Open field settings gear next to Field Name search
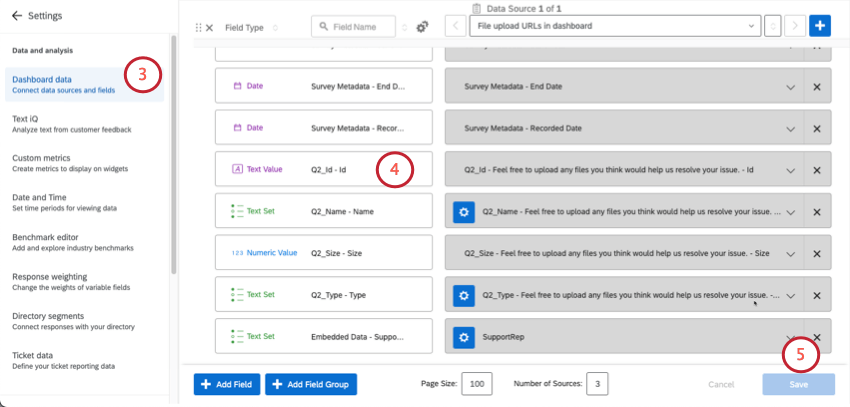 [x=422, y=27]
